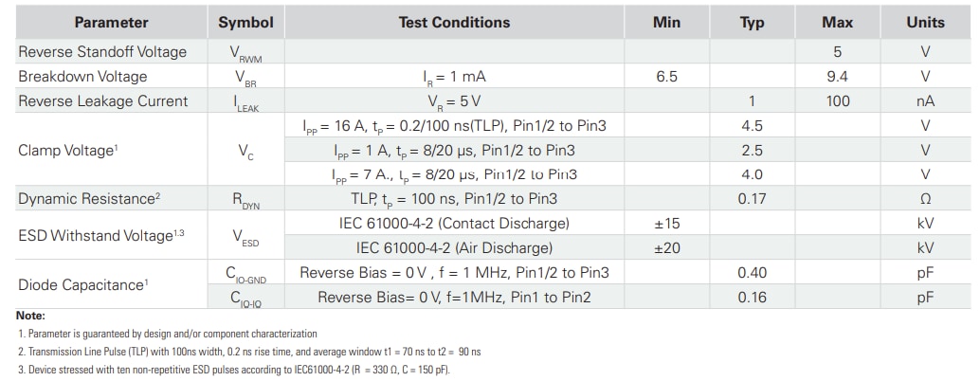Viewport: 980px width, 381px height.
Task: Click the Symbol column header
Action: (245, 23)
